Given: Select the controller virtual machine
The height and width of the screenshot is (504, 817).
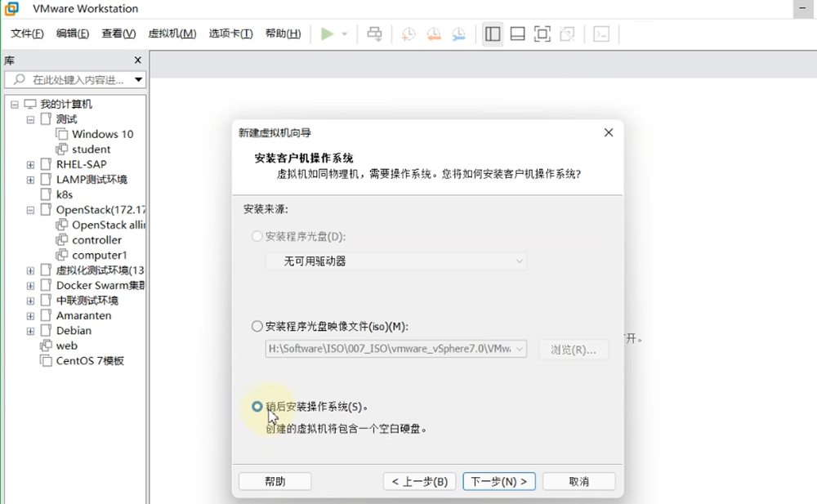Looking at the screenshot, I should point(97,240).
